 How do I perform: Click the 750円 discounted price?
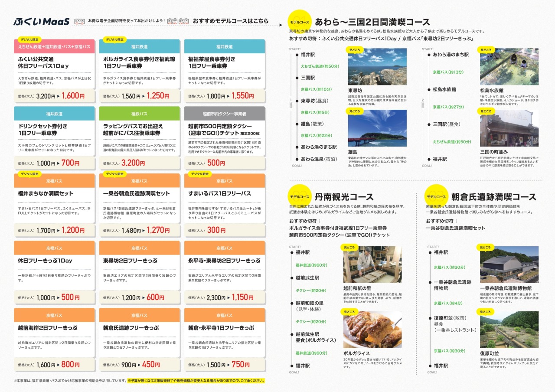241,365
